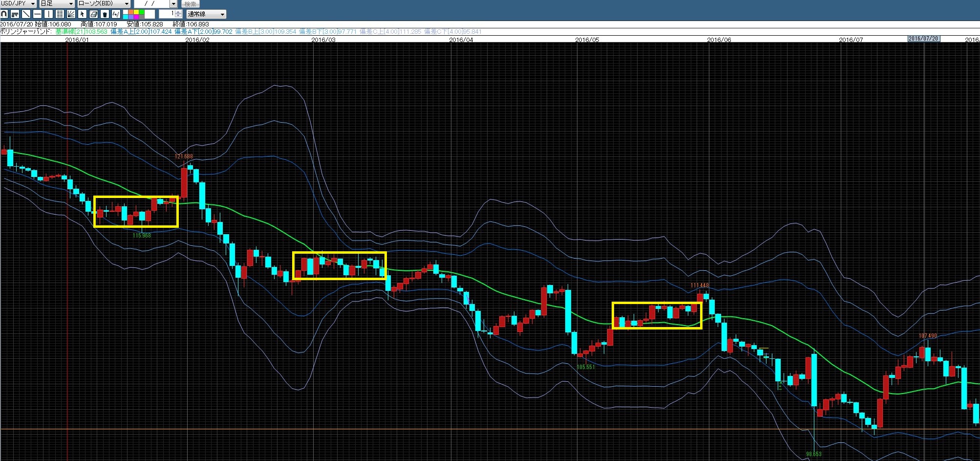Click the trash can delete-all icon

pyautogui.click(x=105, y=14)
